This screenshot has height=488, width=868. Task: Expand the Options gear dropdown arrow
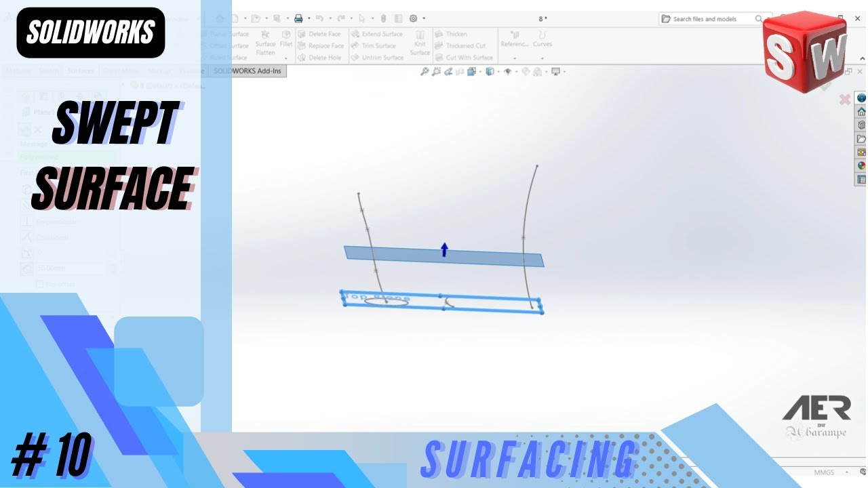click(x=424, y=19)
